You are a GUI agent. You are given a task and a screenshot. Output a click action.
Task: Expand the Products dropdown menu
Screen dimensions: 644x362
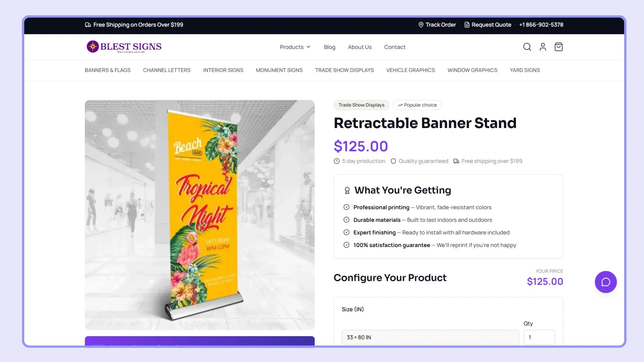click(295, 47)
